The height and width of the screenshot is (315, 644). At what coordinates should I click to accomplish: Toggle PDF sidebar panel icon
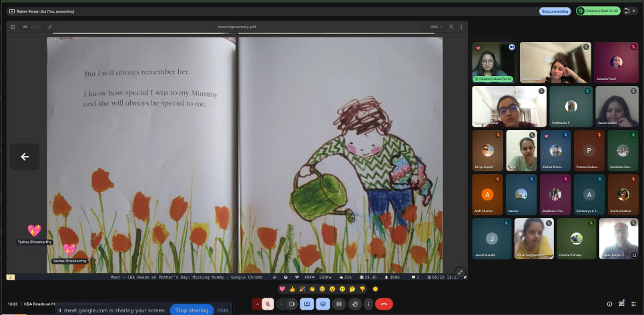coord(13,27)
